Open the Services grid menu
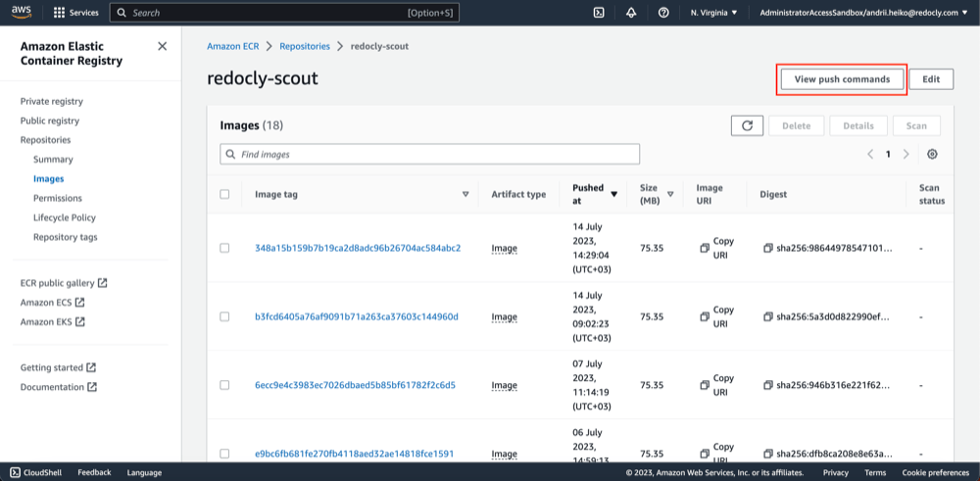980x481 pixels. [x=75, y=13]
